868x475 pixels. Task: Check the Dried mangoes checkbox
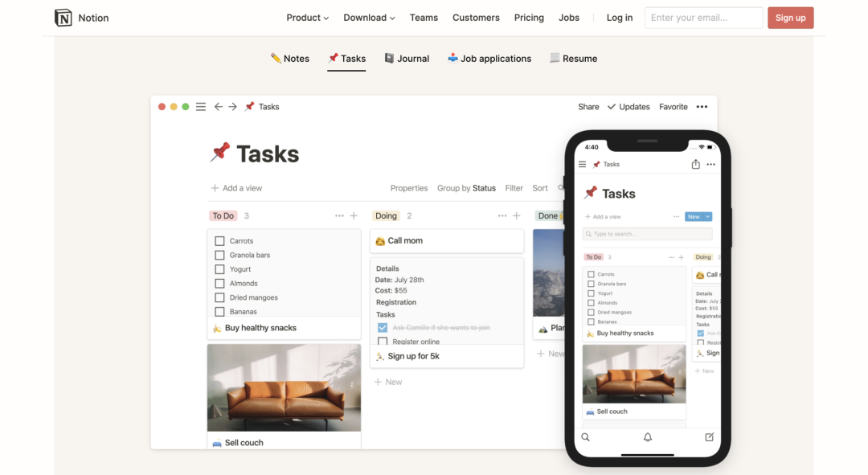pyautogui.click(x=219, y=298)
